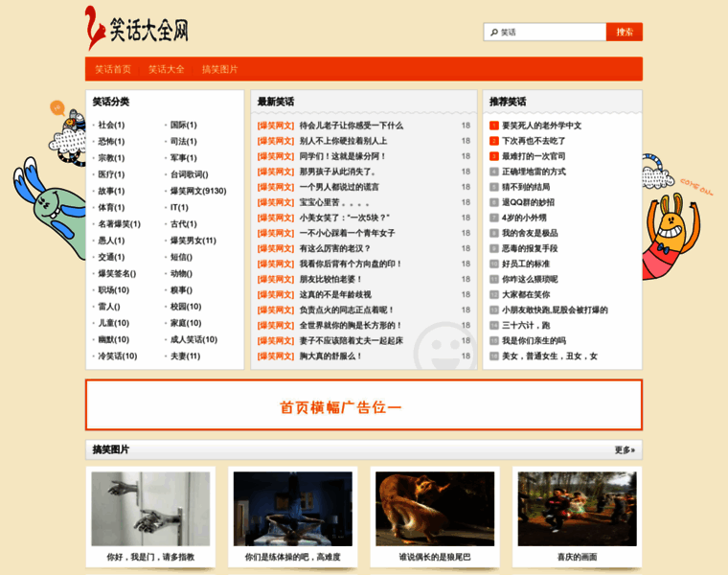
Task: Open recommended joke 我是你们亲生的吗
Action: [534, 340]
